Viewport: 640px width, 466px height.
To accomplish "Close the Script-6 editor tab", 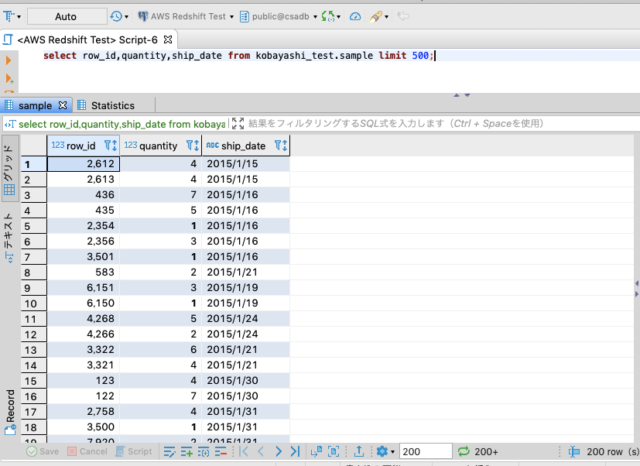I will tap(168, 40).
